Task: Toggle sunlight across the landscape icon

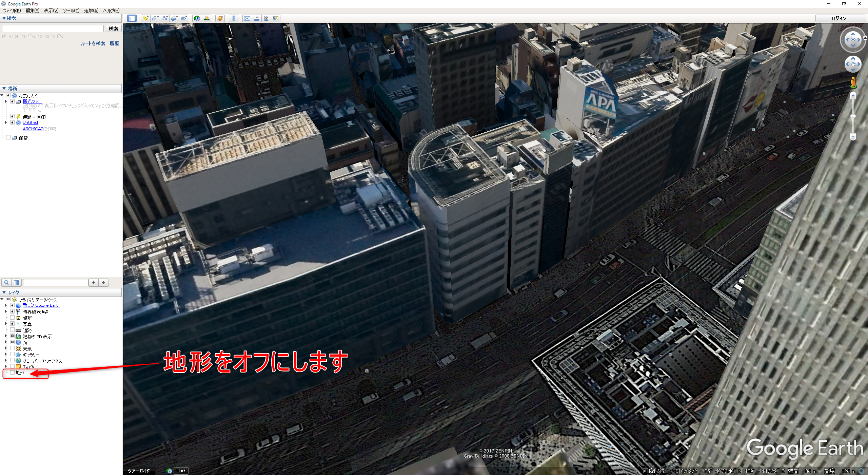Action: pyautogui.click(x=206, y=18)
